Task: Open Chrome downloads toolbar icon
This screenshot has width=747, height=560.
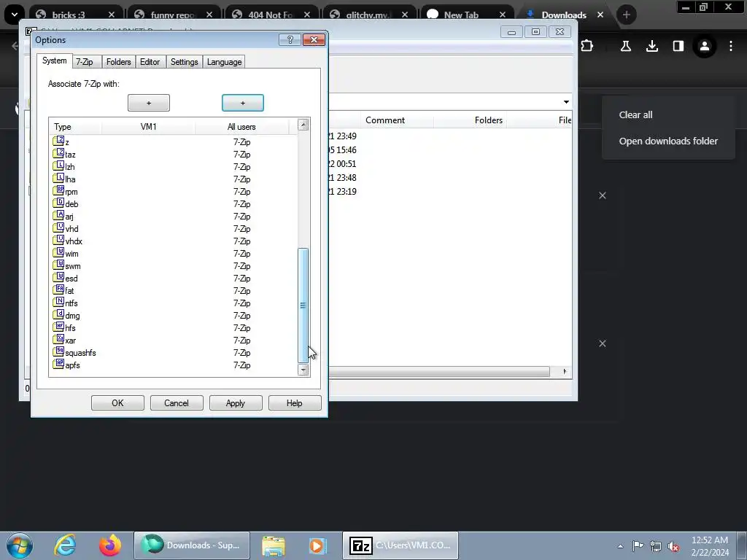Action: (651, 46)
